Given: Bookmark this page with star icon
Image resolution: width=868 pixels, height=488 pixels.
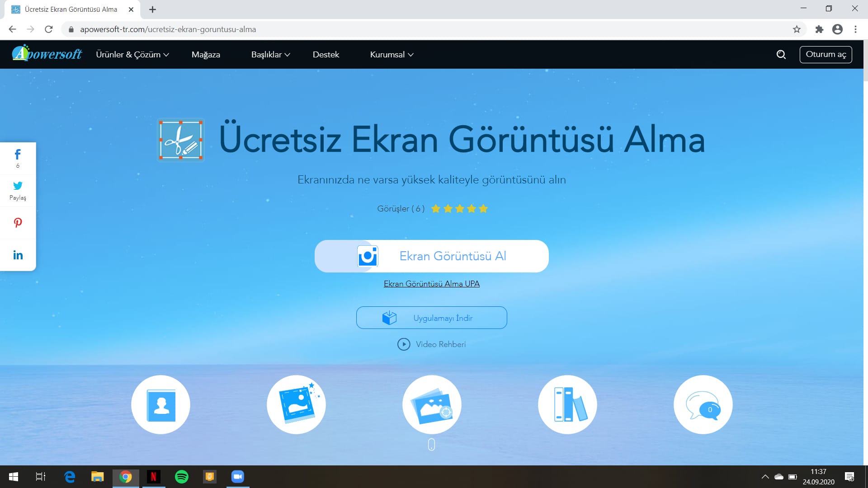Looking at the screenshot, I should [x=797, y=29].
